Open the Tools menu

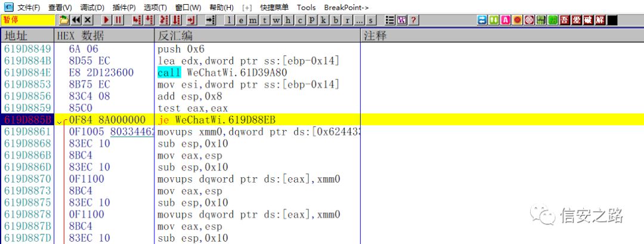[306, 7]
